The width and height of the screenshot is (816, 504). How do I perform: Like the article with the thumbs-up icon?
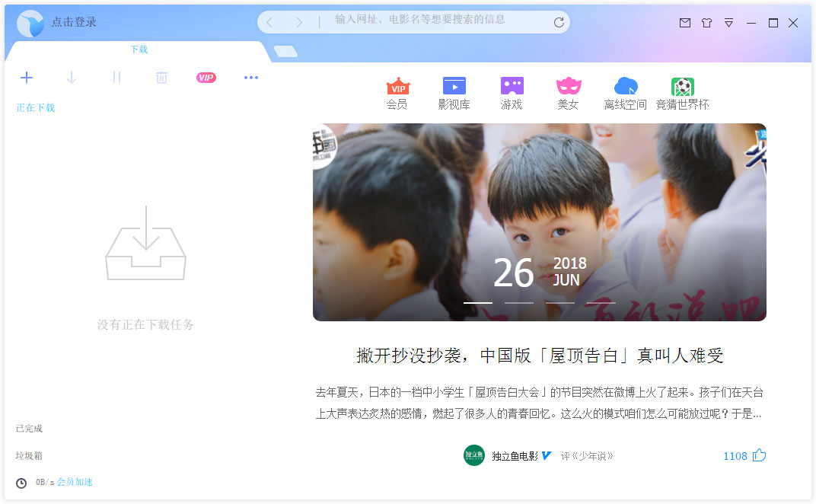tap(759, 455)
